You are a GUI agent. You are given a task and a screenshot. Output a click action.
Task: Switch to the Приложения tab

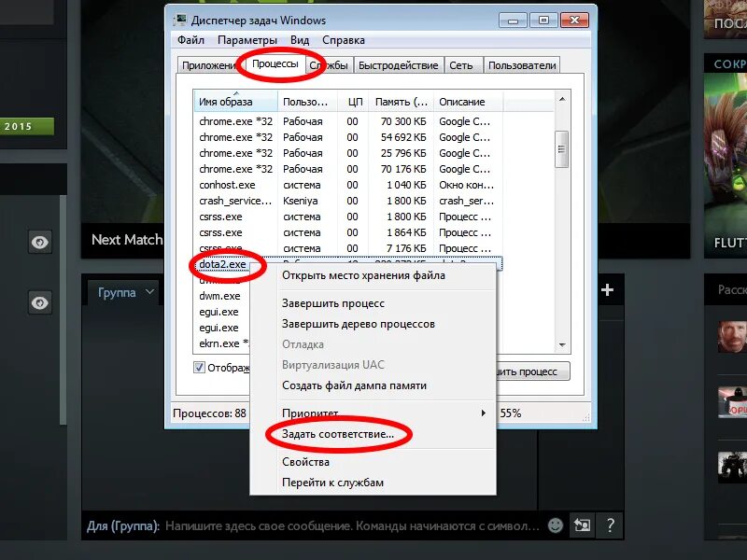[209, 65]
